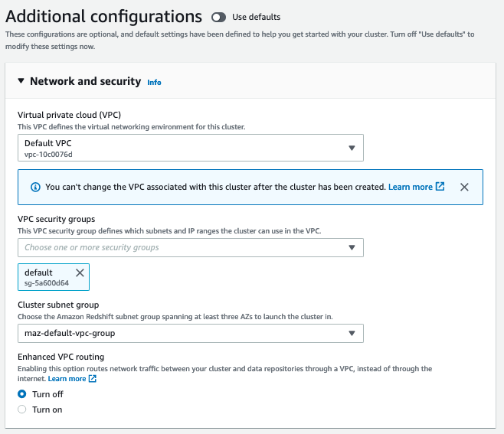Click the Additional configurations heading
The image size is (504, 434).
point(104,16)
